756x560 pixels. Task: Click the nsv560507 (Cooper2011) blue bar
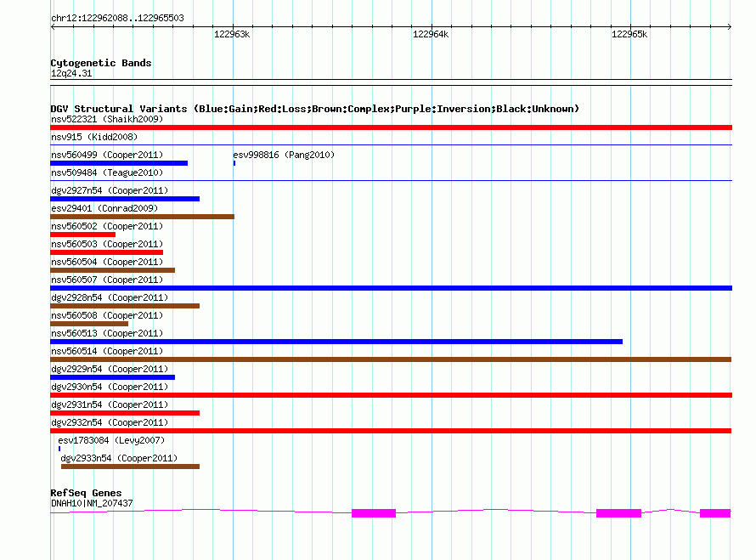(391, 288)
